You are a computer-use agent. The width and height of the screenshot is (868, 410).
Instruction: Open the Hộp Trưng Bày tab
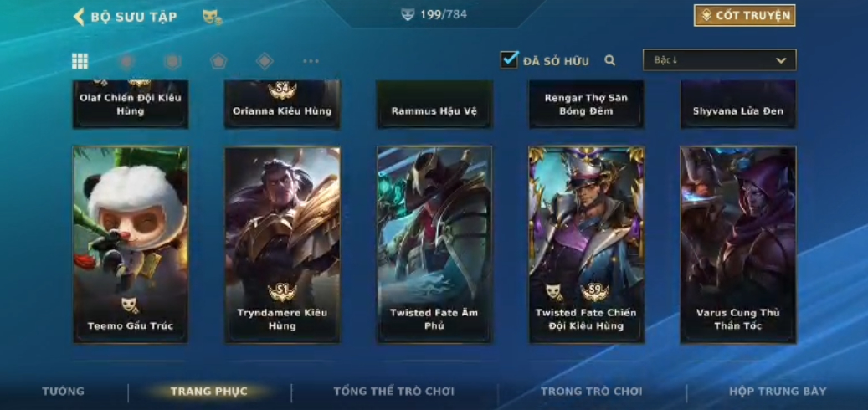778,392
